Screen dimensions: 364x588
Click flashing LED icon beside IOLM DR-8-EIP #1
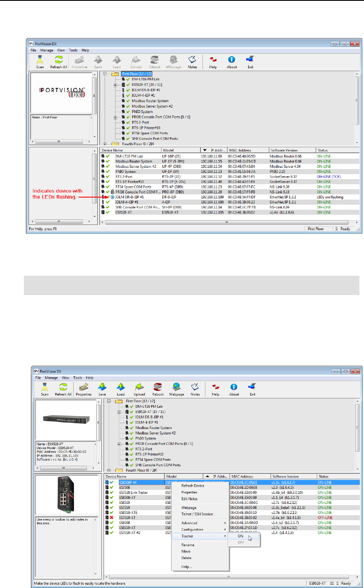click(x=113, y=197)
